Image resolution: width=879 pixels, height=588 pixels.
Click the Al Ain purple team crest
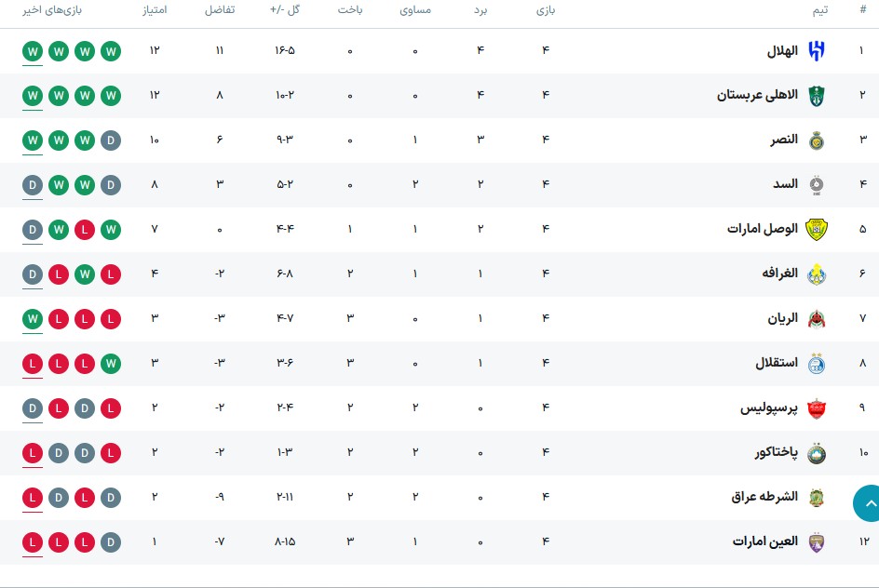(817, 542)
